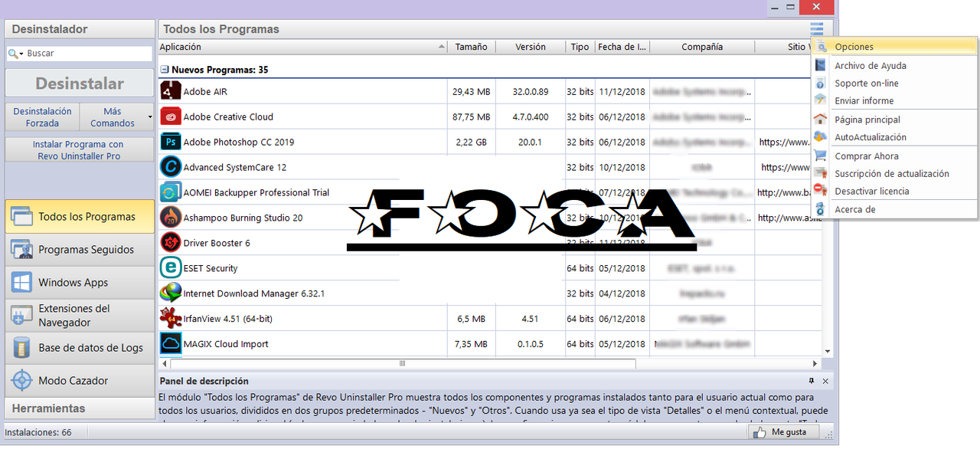Click the Ashampoo Burning Studio 20 icon
This screenshot has height=449, width=980.
(170, 218)
